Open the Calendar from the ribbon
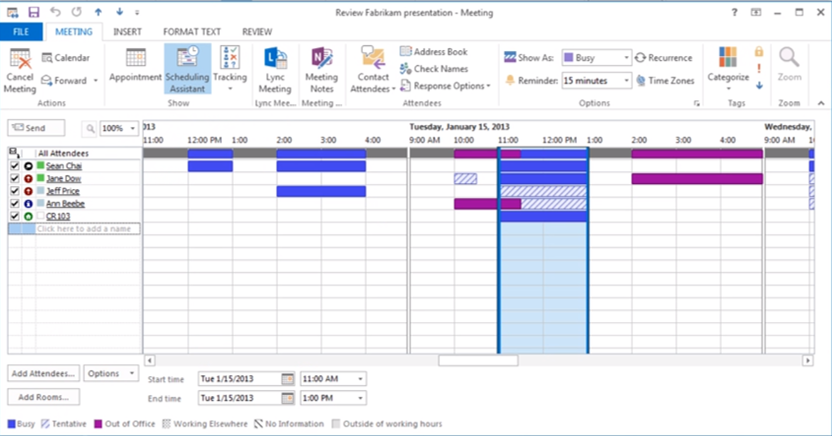Viewport: 832px width, 436px height. click(x=66, y=58)
